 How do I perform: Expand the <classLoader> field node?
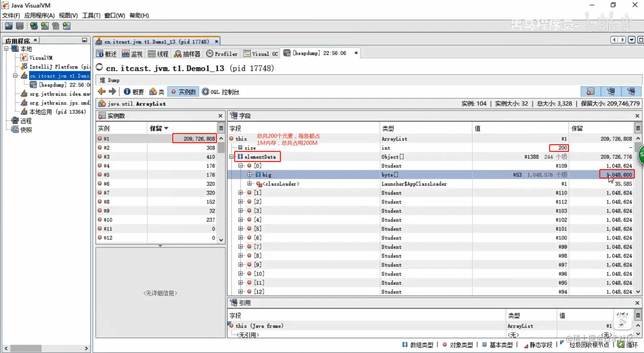(250, 184)
